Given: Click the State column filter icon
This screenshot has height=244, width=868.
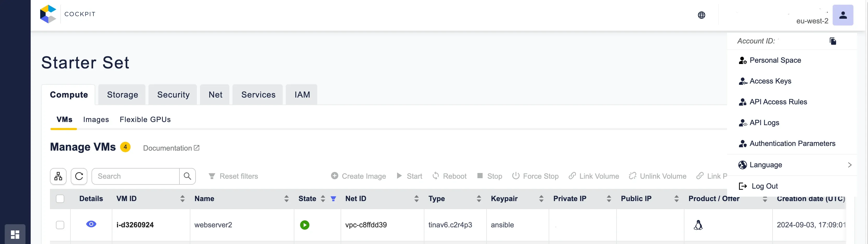Looking at the screenshot, I should (x=333, y=199).
